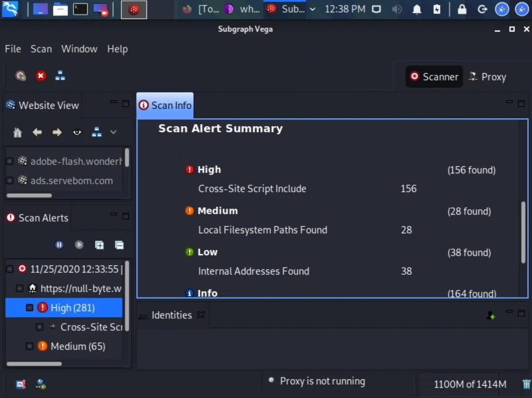Click the notifications bell in the system tray
The image size is (532, 398).
point(417,9)
